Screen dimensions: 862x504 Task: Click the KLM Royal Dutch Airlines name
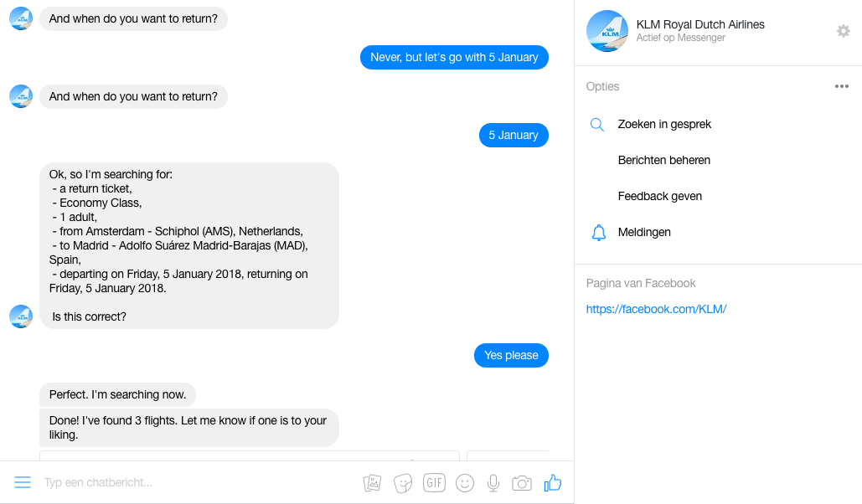tap(700, 24)
